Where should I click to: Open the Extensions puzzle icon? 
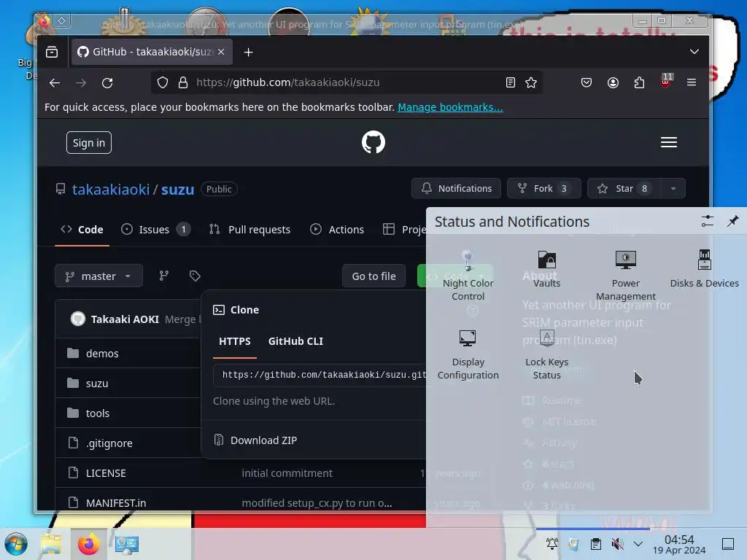pyautogui.click(x=639, y=83)
